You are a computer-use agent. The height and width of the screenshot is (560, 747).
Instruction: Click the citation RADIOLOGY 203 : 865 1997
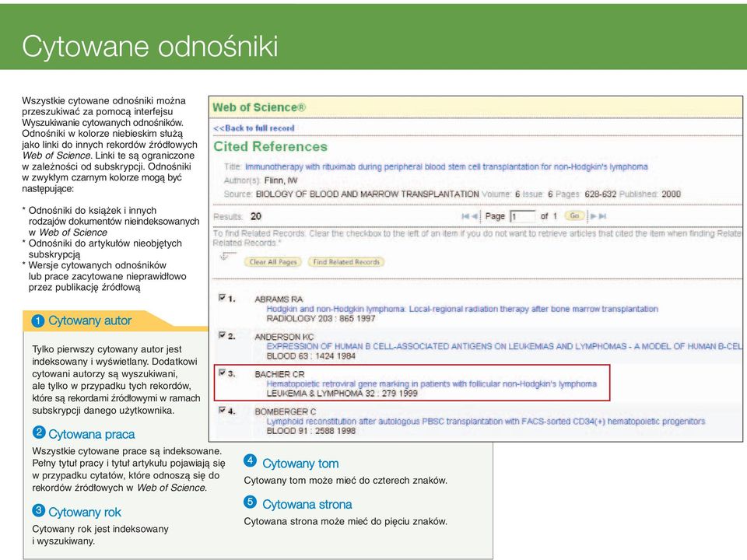pos(321,319)
